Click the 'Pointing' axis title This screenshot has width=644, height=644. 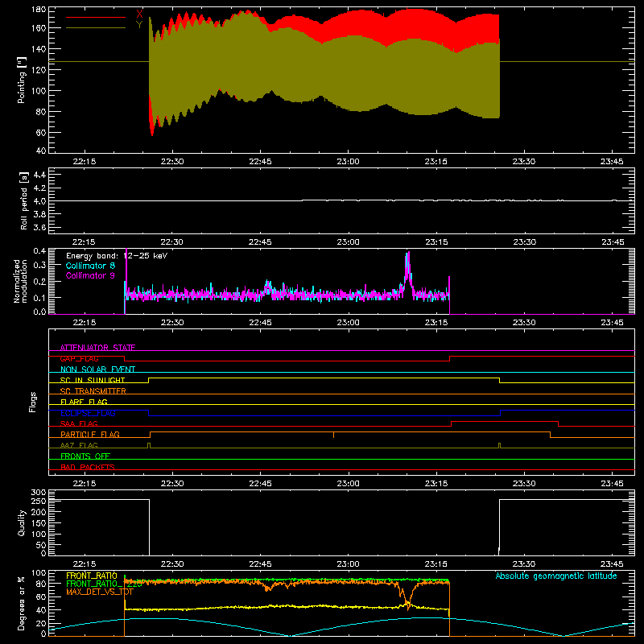tap(22, 80)
